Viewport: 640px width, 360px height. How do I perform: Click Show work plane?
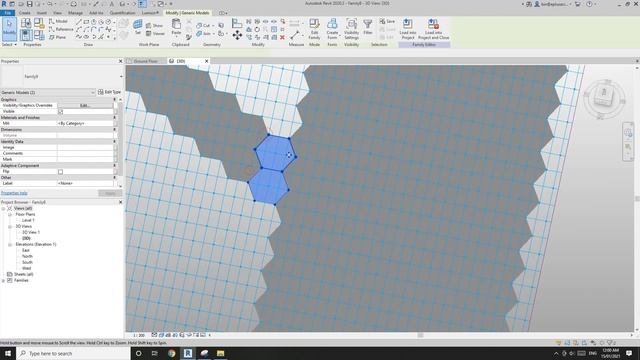[x=155, y=25]
